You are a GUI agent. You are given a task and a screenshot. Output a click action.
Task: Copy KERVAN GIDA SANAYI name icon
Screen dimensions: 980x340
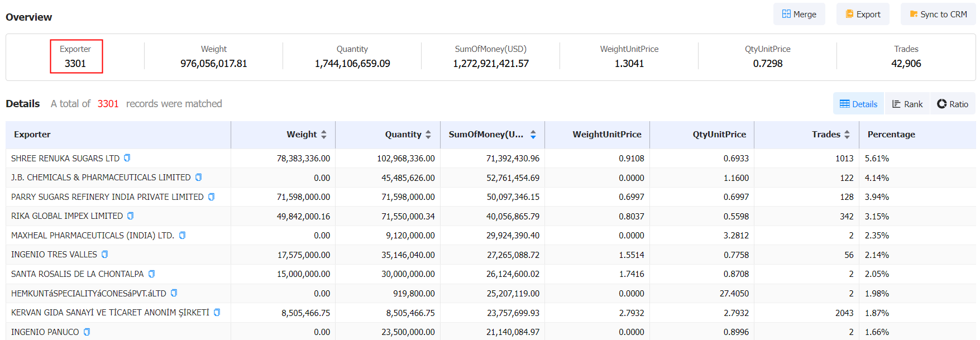tap(217, 313)
